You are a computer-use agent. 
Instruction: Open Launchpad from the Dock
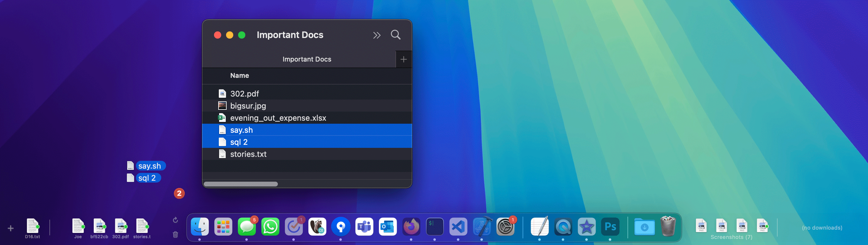[223, 226]
